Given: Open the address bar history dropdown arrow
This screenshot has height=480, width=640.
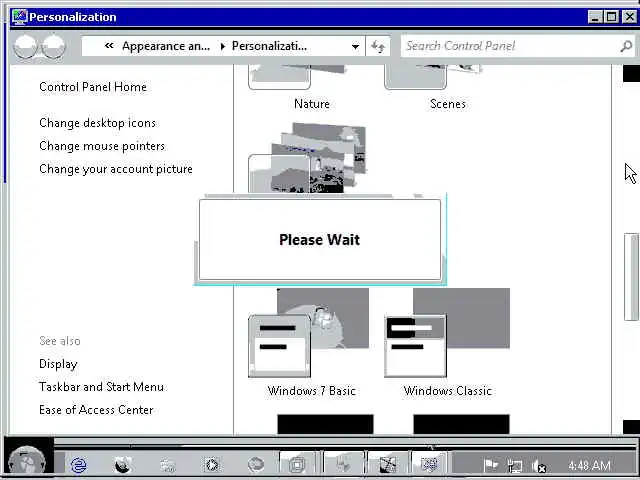Looking at the screenshot, I should pos(356,47).
